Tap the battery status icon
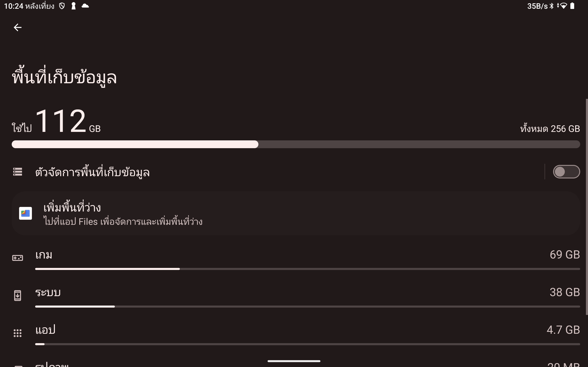This screenshot has width=588, height=367. click(x=572, y=6)
